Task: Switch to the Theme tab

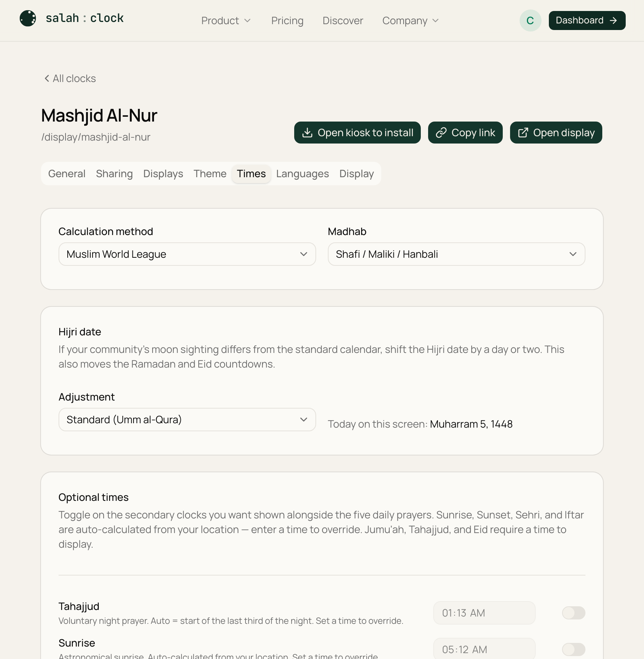Action: point(210,174)
